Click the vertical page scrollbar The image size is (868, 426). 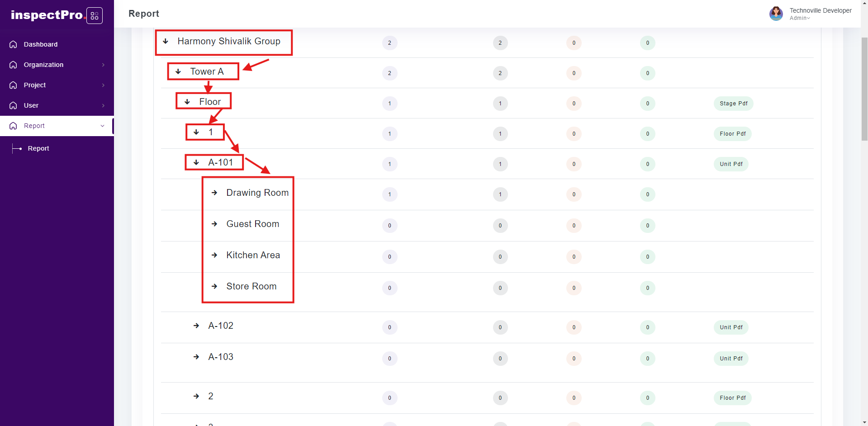[x=864, y=90]
